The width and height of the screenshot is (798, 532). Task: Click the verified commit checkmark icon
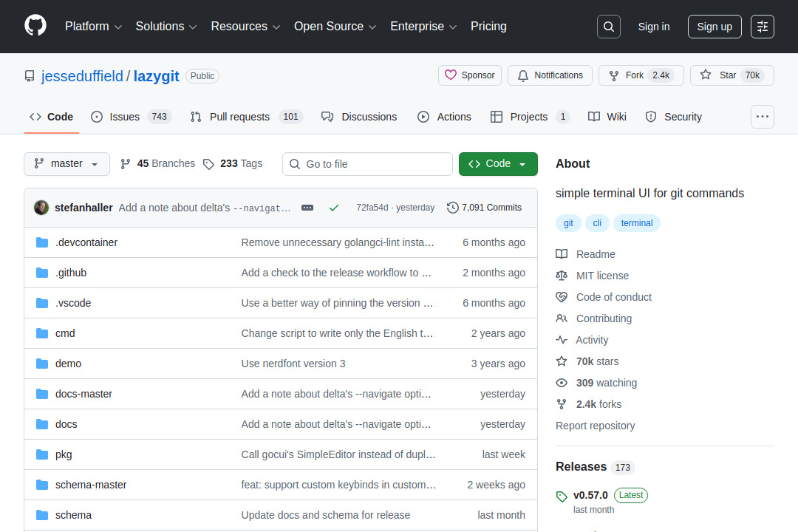[x=333, y=208]
